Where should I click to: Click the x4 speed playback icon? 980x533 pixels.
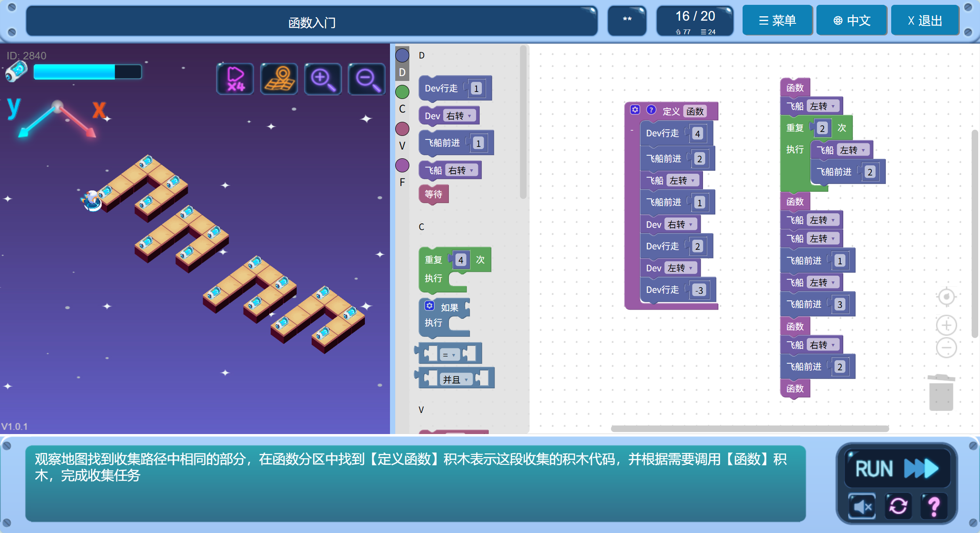click(x=235, y=79)
